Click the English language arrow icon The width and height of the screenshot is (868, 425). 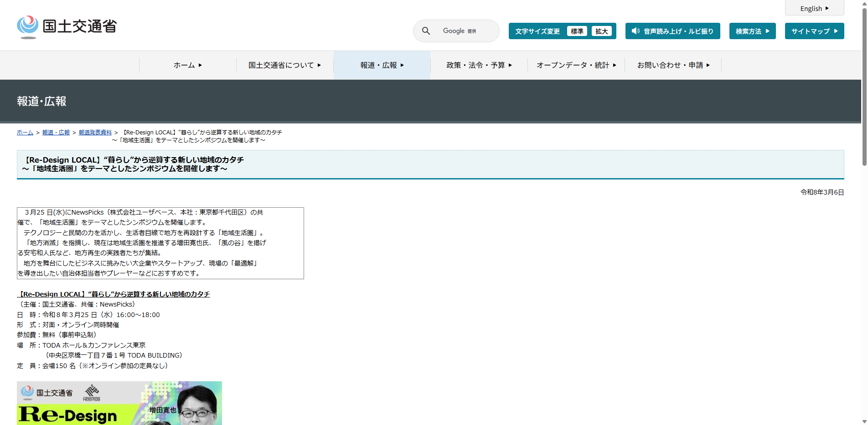[x=827, y=8]
